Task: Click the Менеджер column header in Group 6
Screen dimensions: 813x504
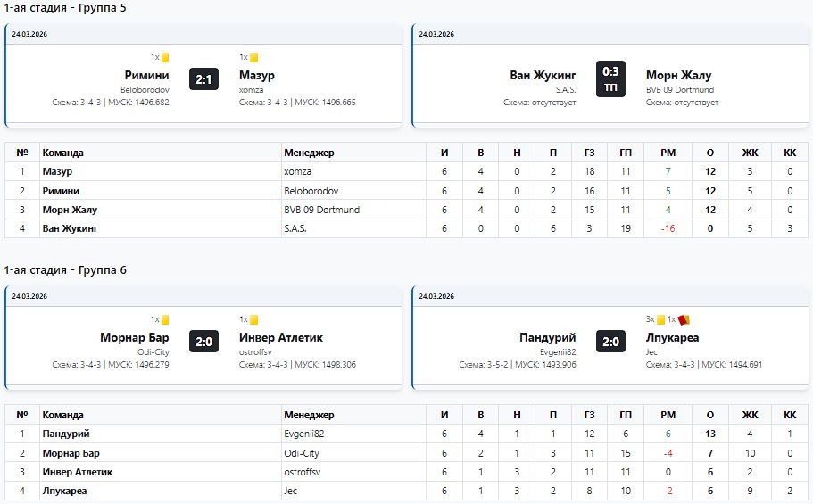Action: pyautogui.click(x=309, y=415)
